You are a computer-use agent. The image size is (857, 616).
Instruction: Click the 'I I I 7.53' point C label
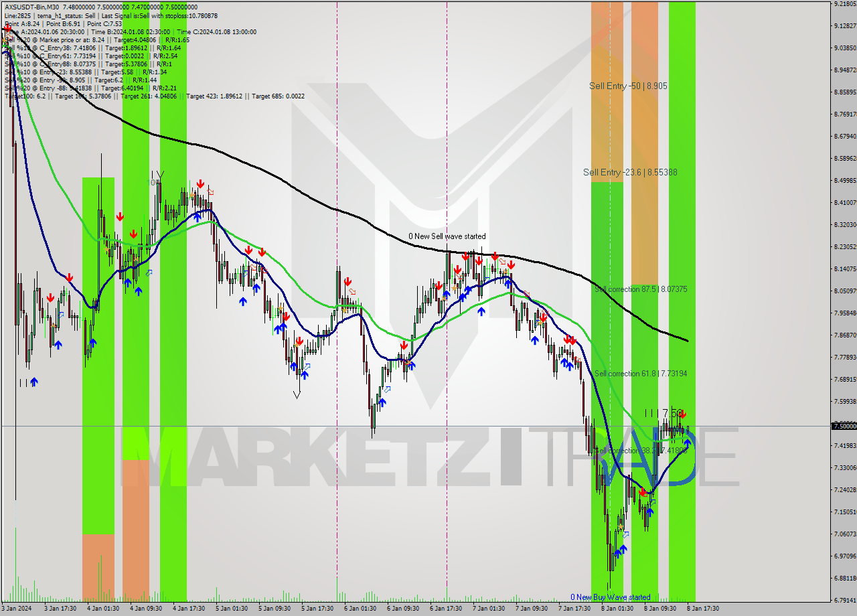[663, 413]
